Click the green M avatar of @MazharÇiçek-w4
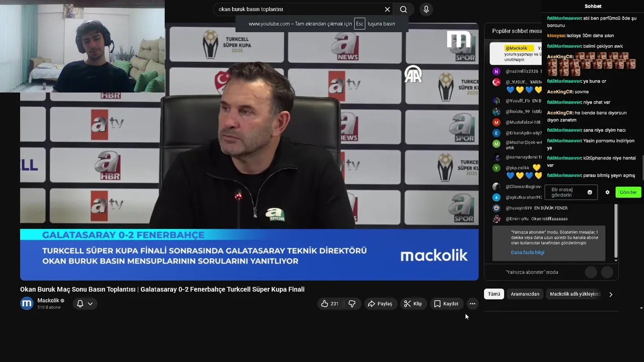Screen dimensions: 644x362 (496, 143)
